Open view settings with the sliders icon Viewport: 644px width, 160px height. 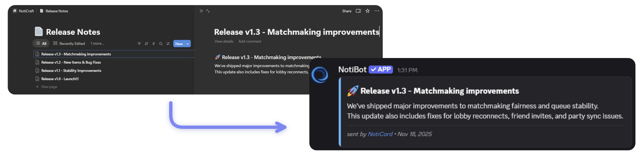pos(168,44)
